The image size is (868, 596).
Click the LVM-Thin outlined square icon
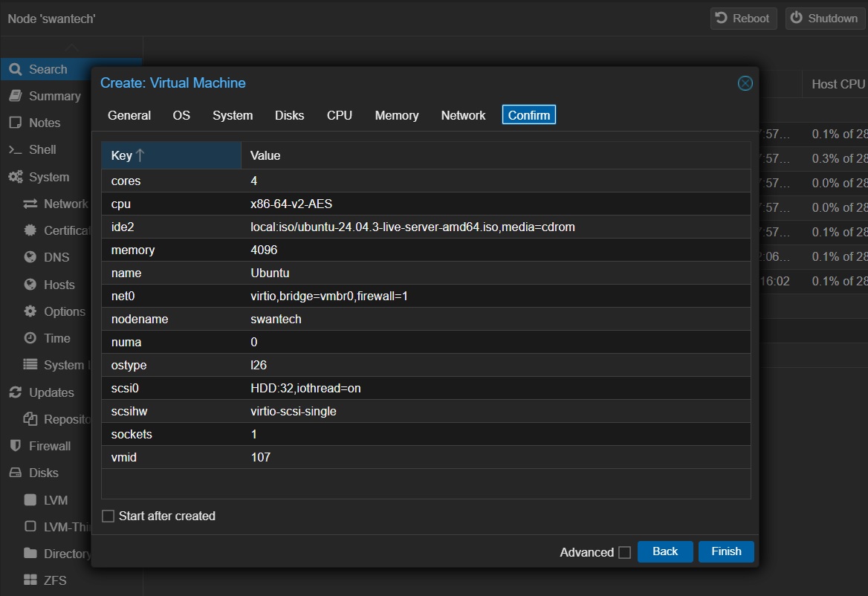pos(30,526)
